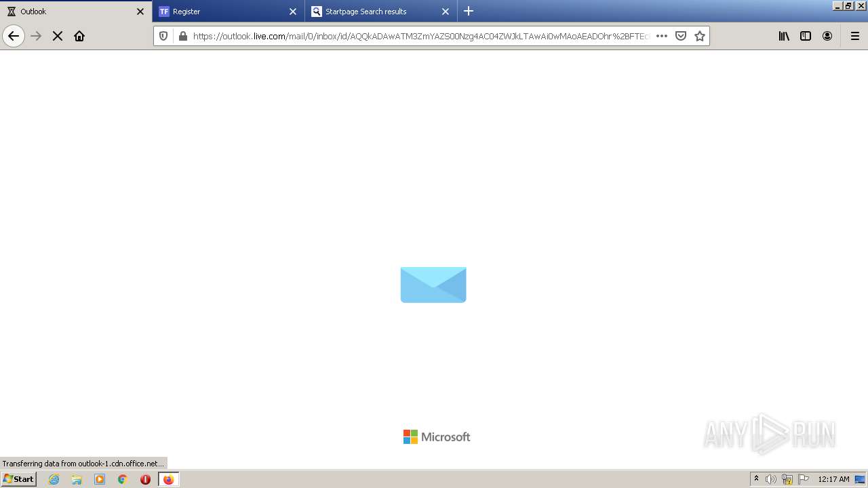
Task: Click the taskbar clock 12:17 AM
Action: tap(833, 479)
